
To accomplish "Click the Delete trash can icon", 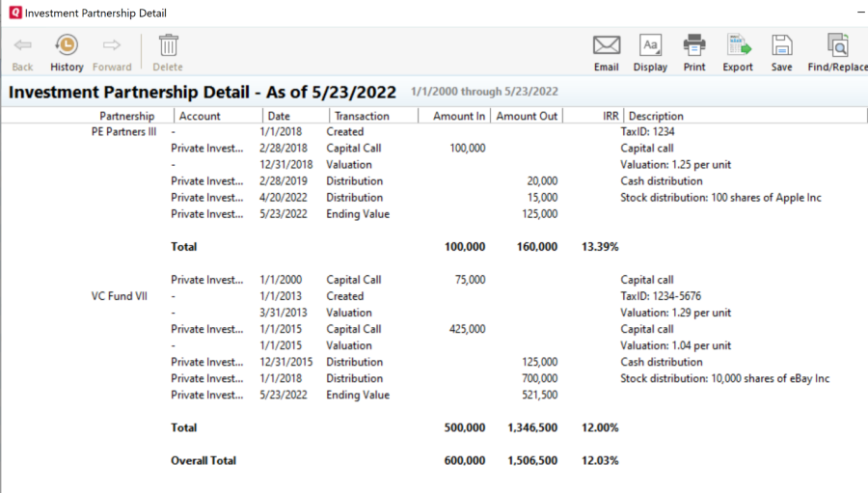I will pos(168,45).
